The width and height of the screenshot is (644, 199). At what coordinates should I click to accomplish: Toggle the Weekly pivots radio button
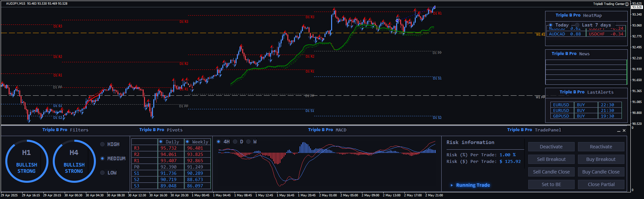tap(187, 142)
